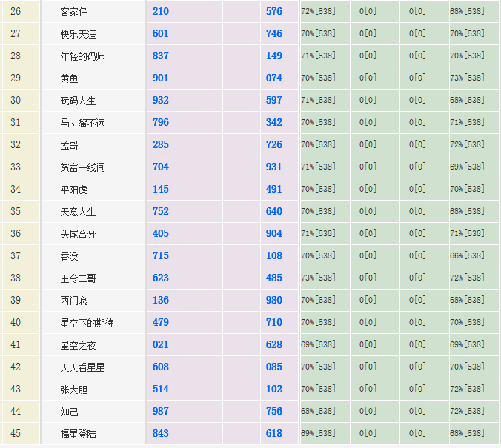
Task: Open the 玩码人生 entry
Action: [x=78, y=101]
